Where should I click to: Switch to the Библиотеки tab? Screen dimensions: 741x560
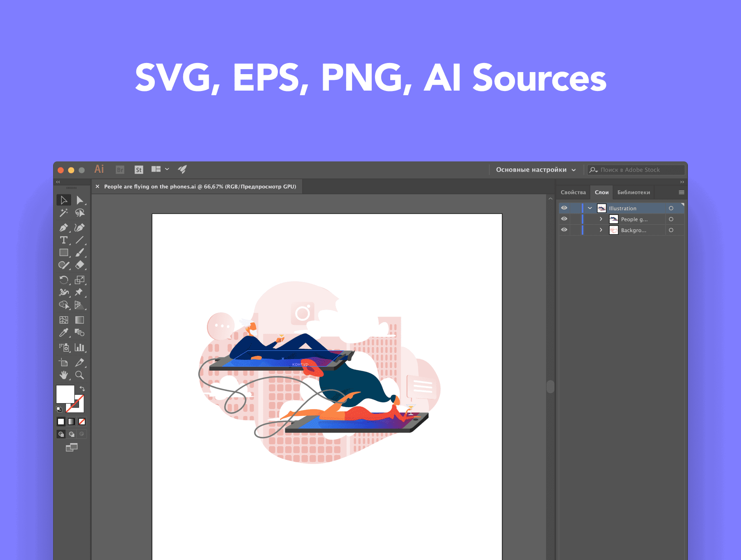(634, 192)
